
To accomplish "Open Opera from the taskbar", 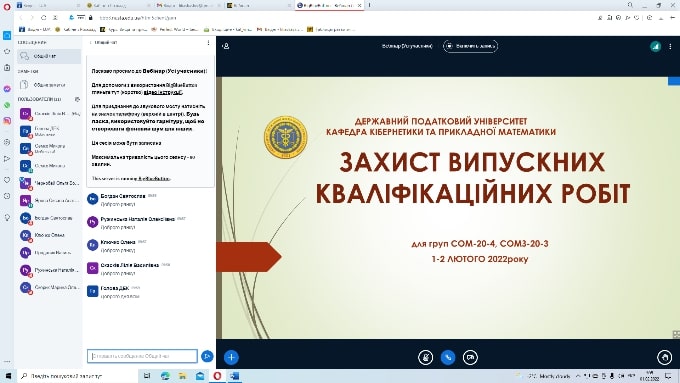I will 217,376.
